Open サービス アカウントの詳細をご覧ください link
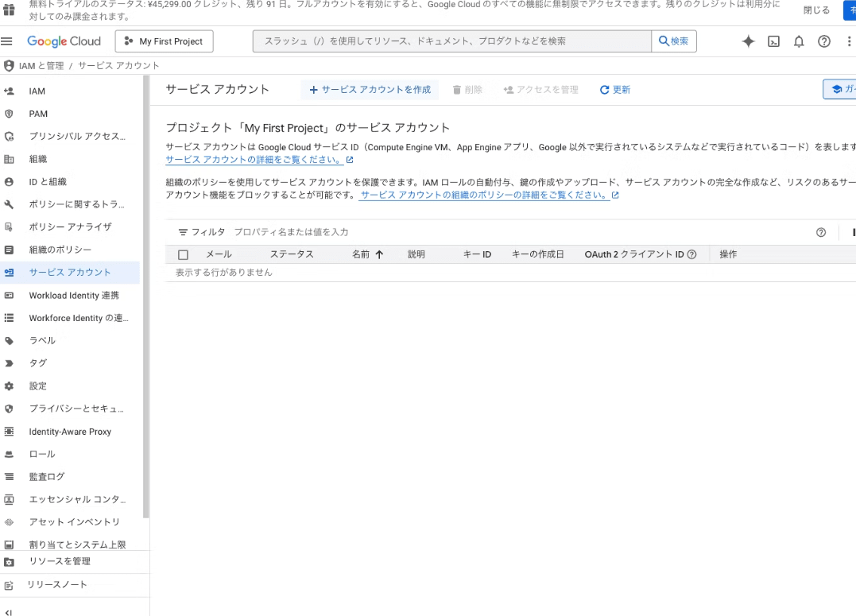 259,160
